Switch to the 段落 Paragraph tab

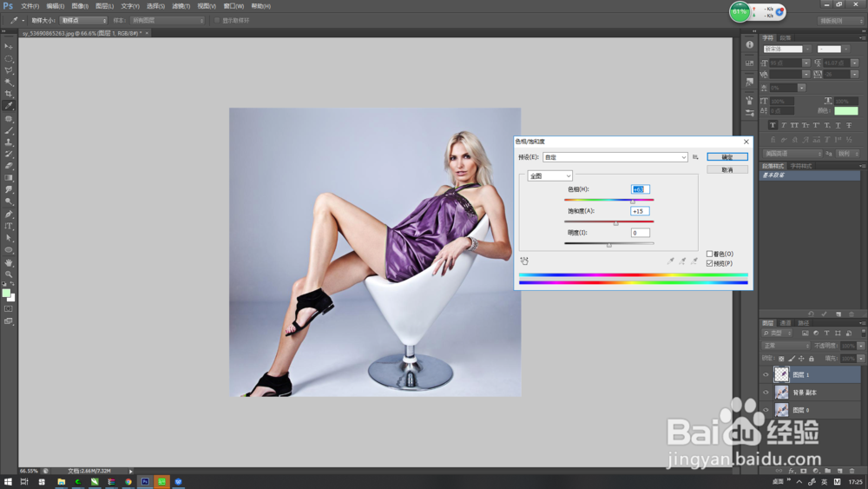786,38
